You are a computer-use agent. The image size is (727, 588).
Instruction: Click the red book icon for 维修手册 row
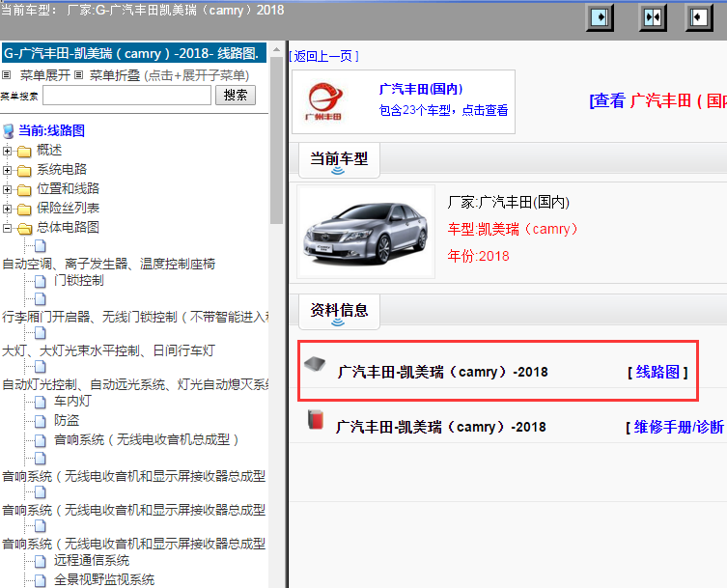pos(316,419)
